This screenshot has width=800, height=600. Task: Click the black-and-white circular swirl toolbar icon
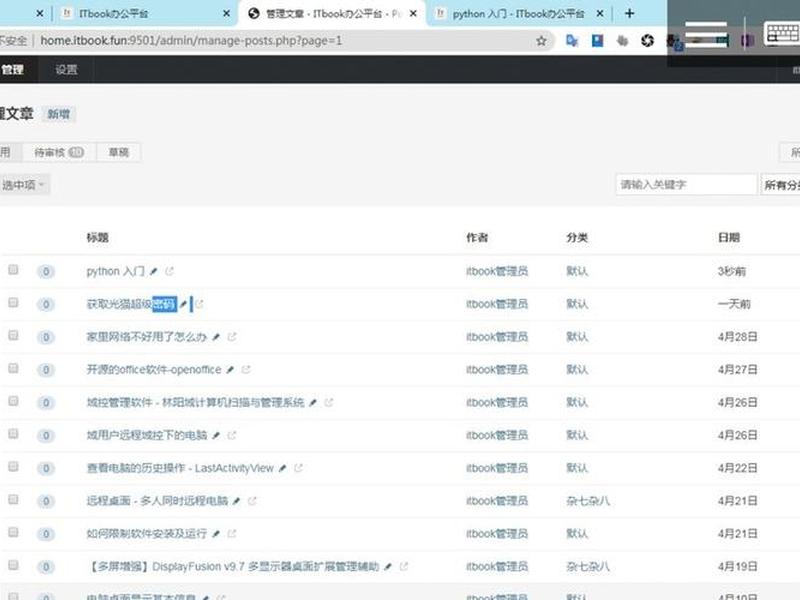point(647,41)
